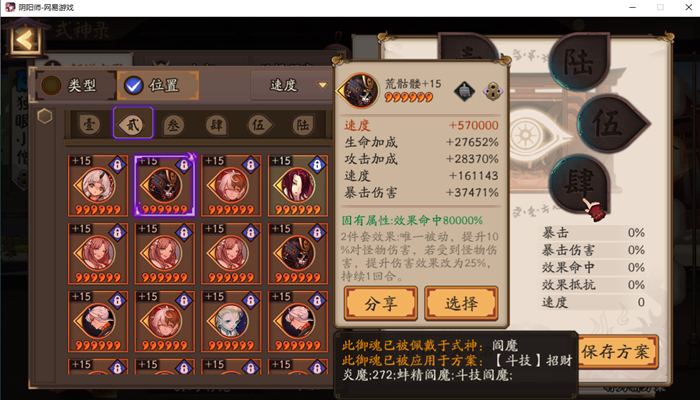
Task: Select the blonde character soul thumbnail
Action: [231, 321]
